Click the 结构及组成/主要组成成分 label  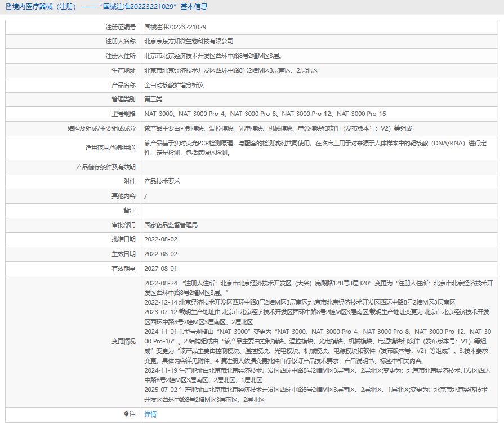click(x=101, y=128)
